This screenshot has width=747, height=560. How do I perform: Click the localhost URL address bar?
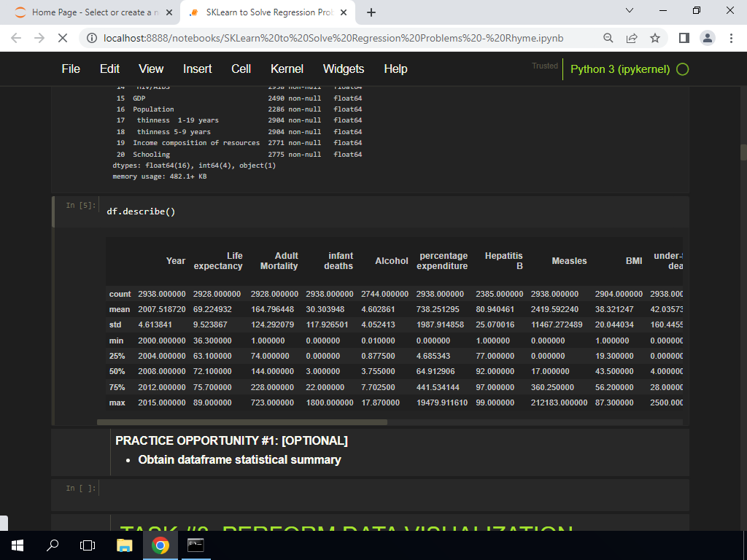tap(333, 38)
